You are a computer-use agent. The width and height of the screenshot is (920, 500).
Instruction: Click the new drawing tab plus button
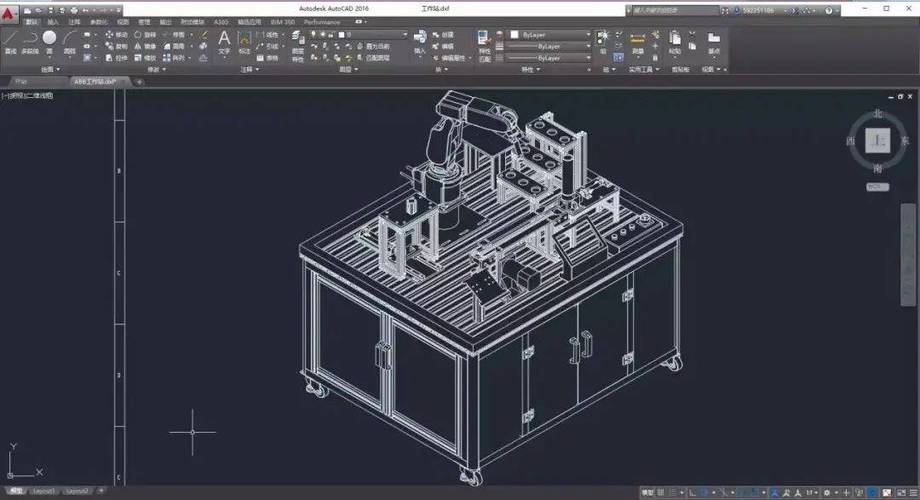(140, 82)
